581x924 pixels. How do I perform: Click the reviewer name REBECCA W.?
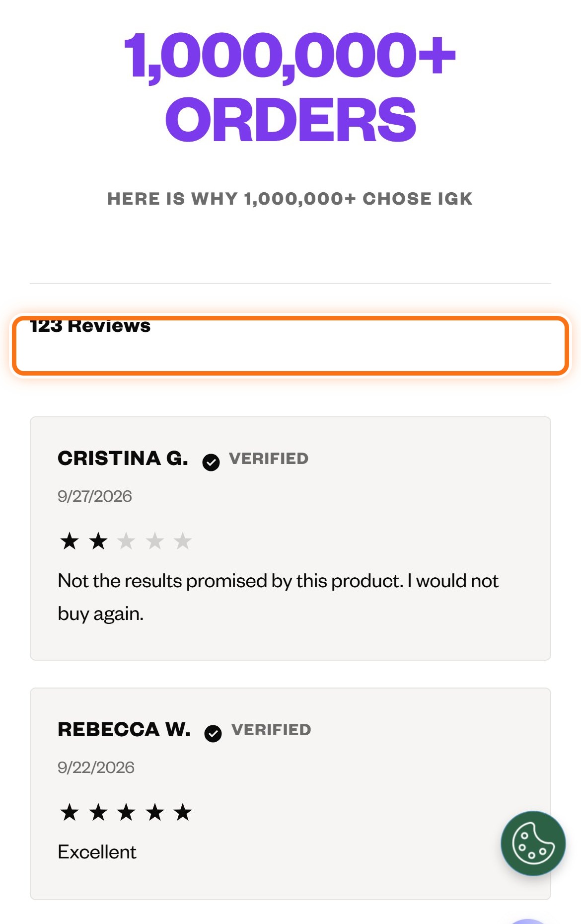(x=124, y=729)
